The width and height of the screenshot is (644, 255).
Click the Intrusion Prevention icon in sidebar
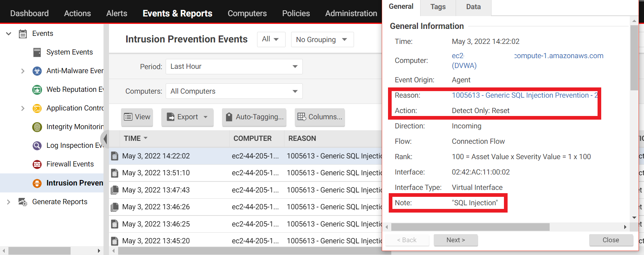click(37, 183)
